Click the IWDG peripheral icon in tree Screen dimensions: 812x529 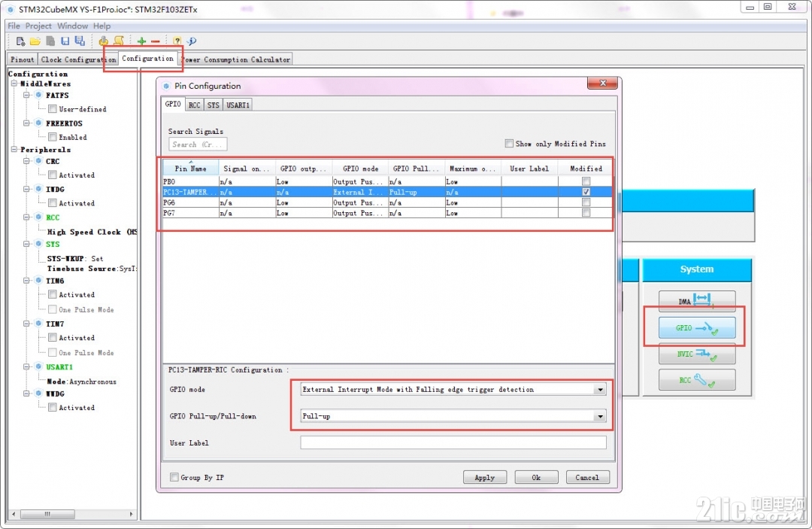(38, 189)
